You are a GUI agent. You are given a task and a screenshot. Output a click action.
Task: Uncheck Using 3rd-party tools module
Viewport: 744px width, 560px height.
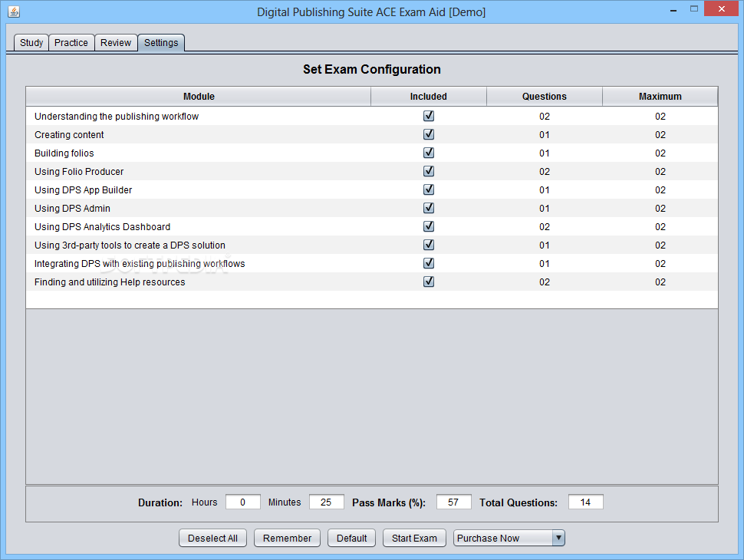click(429, 245)
